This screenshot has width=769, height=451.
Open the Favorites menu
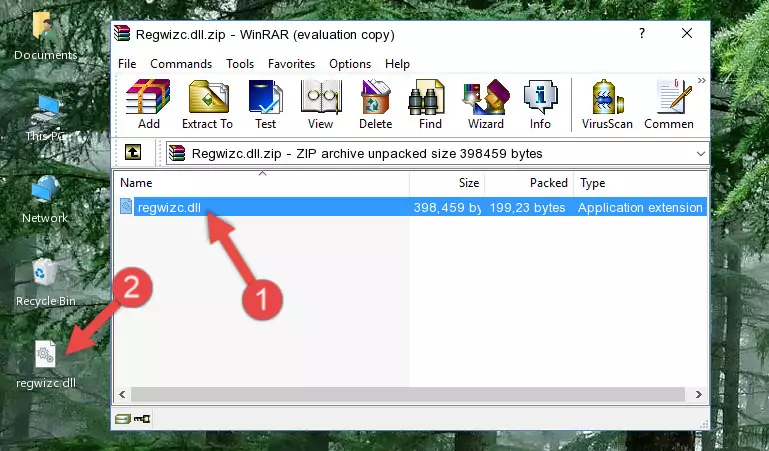pos(291,64)
